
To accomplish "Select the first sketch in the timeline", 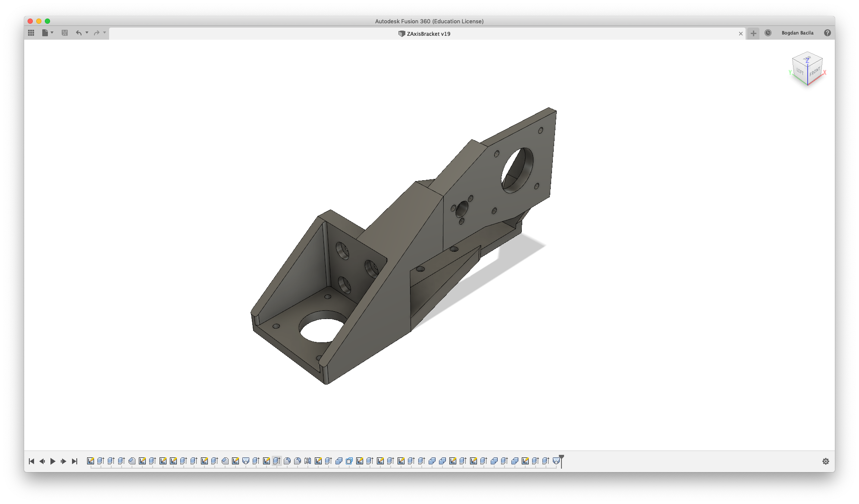I will point(91,461).
